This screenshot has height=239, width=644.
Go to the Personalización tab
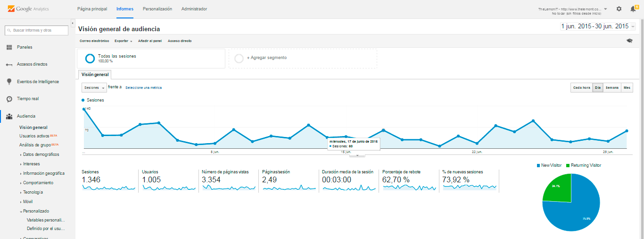tap(157, 9)
